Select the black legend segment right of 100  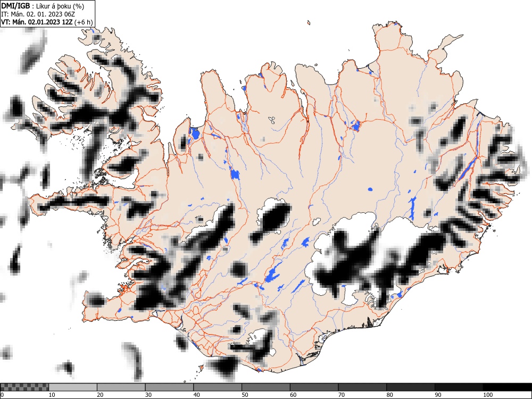coord(507,387)
